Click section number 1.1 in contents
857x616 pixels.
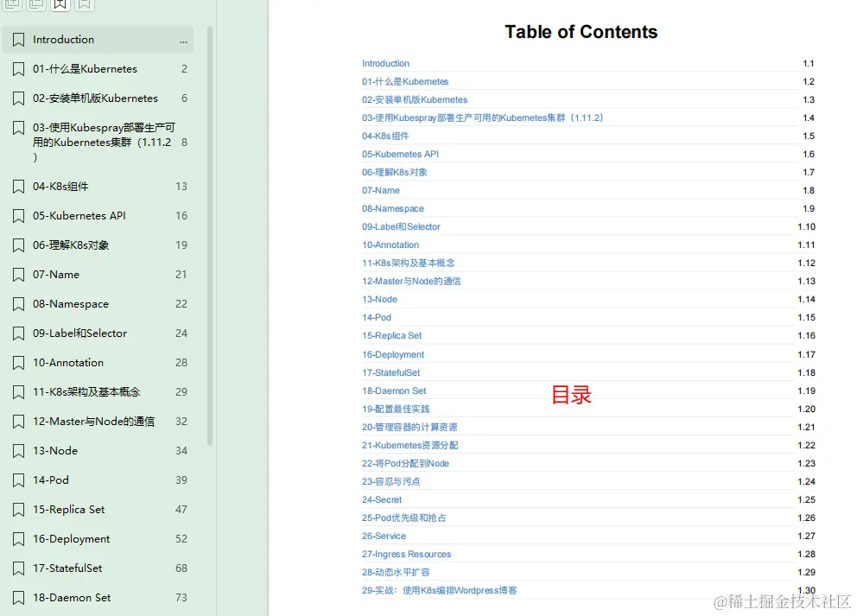tap(809, 63)
